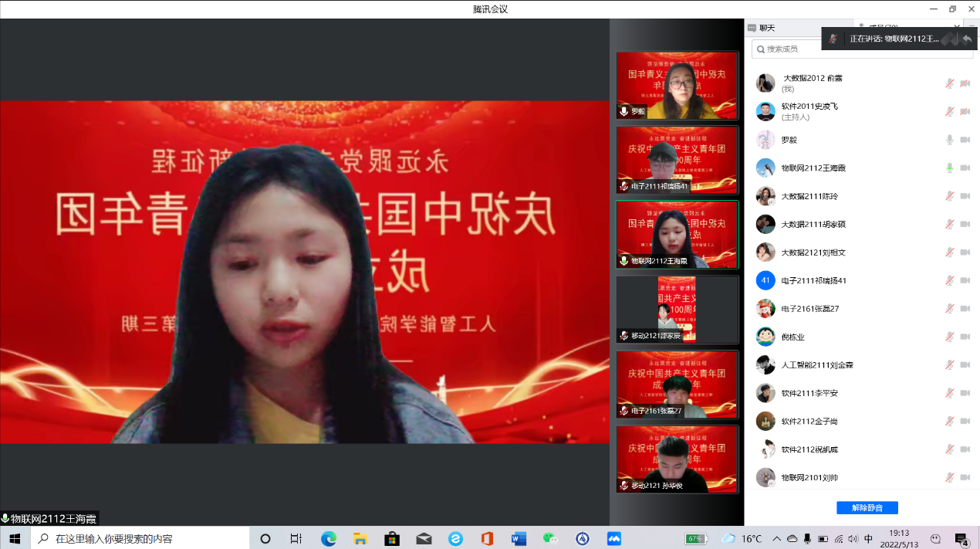This screenshot has height=549, width=980.
Task: Click the muted microphone icon in floating speaker bar
Action: [x=833, y=39]
